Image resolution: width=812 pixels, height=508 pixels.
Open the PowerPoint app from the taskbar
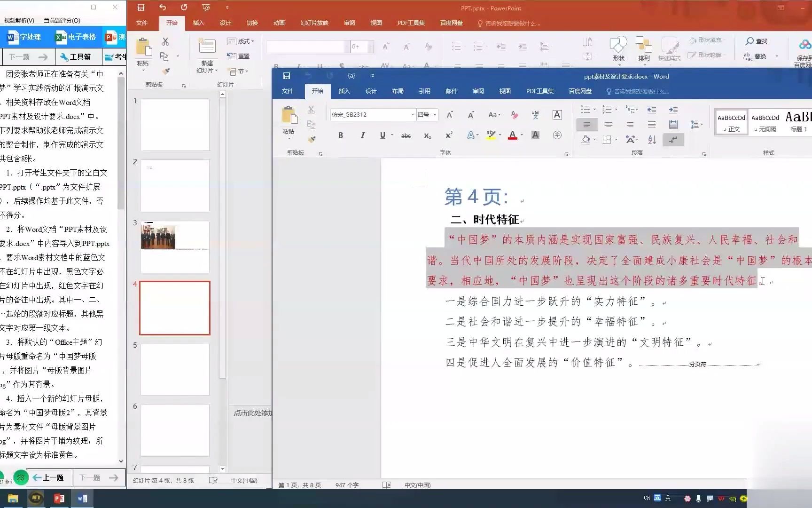59,498
